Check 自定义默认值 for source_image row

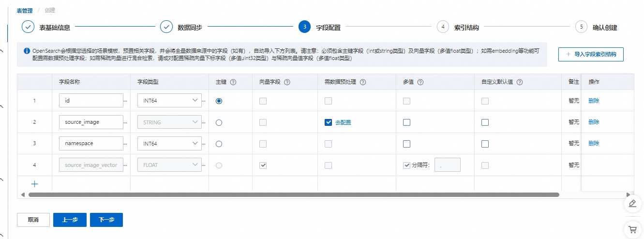tap(485, 122)
